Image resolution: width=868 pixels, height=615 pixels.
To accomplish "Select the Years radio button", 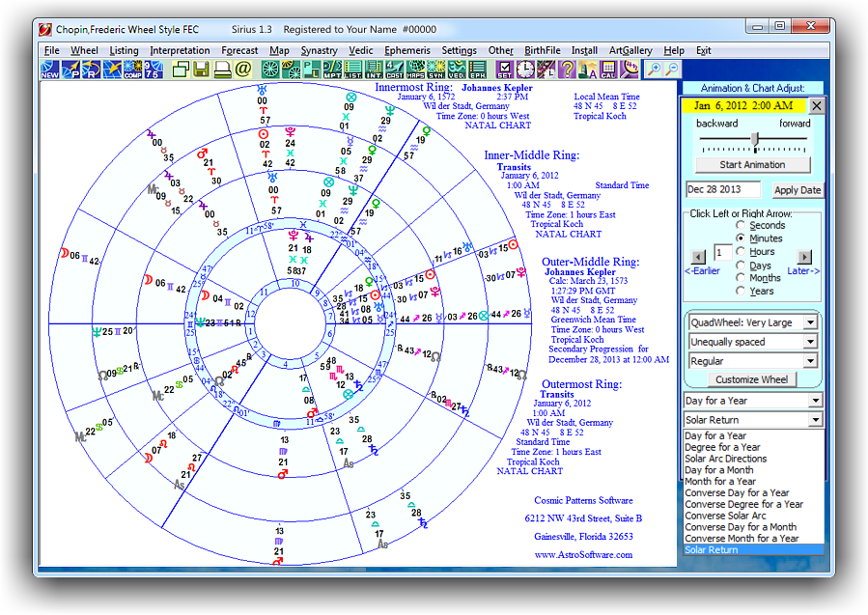I will tap(741, 292).
